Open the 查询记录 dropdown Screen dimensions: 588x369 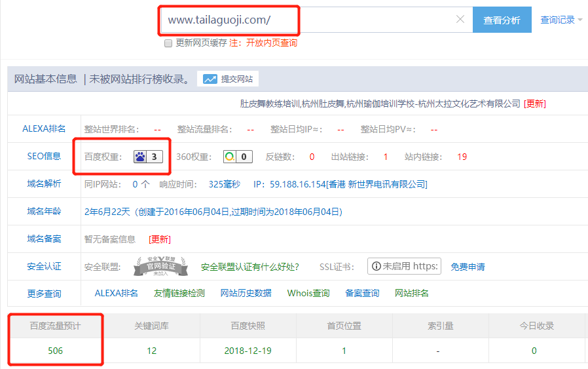tap(561, 20)
